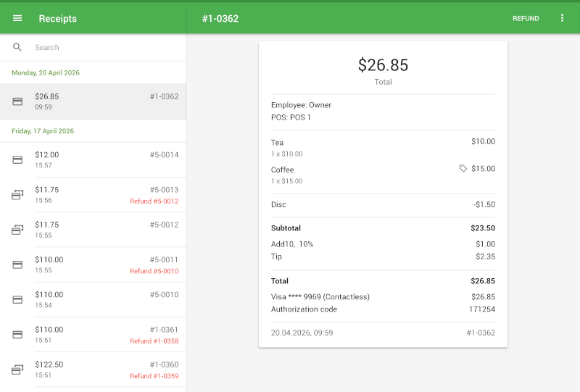This screenshot has height=392, width=580.
Task: Click the $15.00 Coffee price
Action: tap(483, 169)
